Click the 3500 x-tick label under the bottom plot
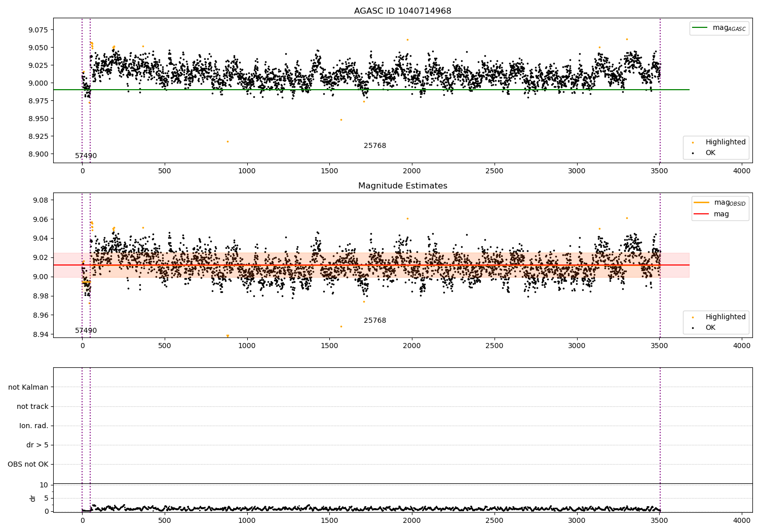Image resolution: width=760 pixels, height=532 pixels. [659, 520]
